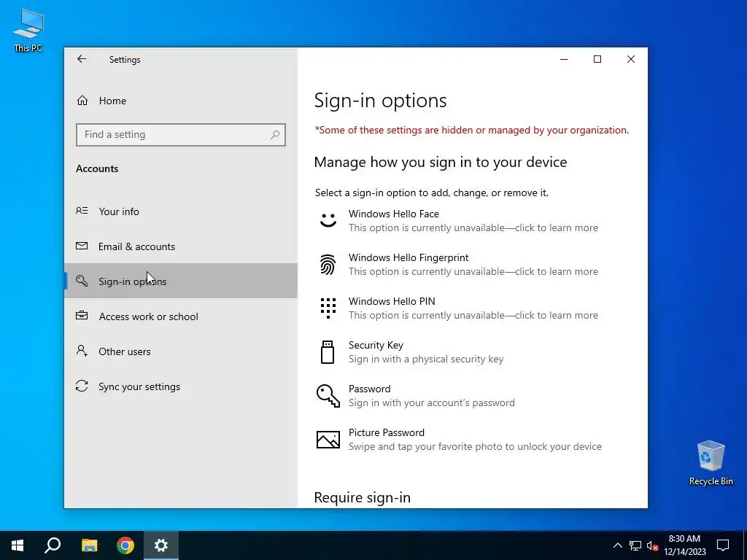Open Your info page
This screenshot has height=560, width=747.
click(x=181, y=211)
